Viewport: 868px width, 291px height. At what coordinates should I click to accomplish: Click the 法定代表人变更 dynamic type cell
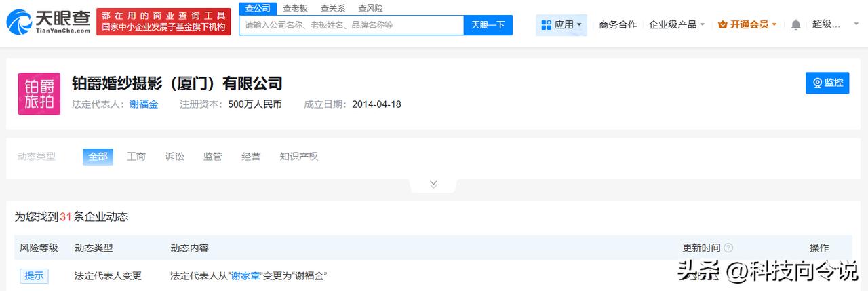pyautogui.click(x=108, y=276)
